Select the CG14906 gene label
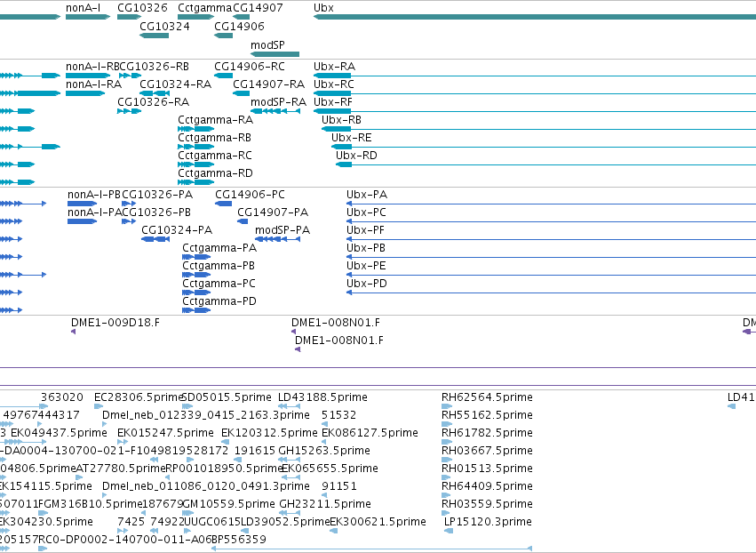The height and width of the screenshot is (553, 756). click(239, 26)
